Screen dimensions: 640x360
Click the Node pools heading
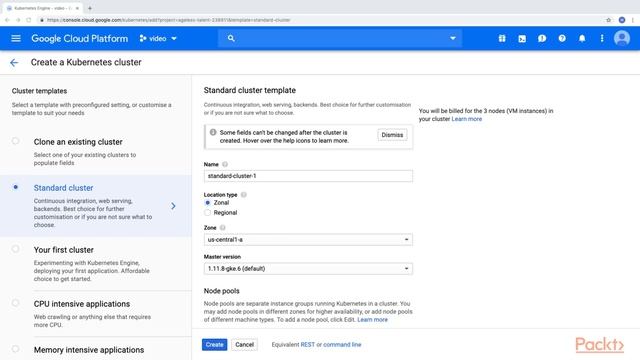point(222,291)
